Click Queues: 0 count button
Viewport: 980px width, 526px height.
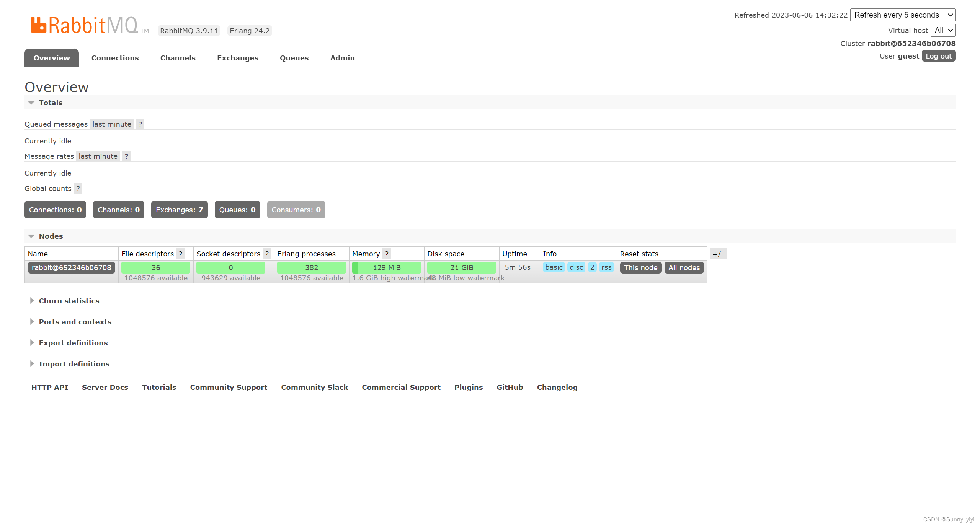237,210
